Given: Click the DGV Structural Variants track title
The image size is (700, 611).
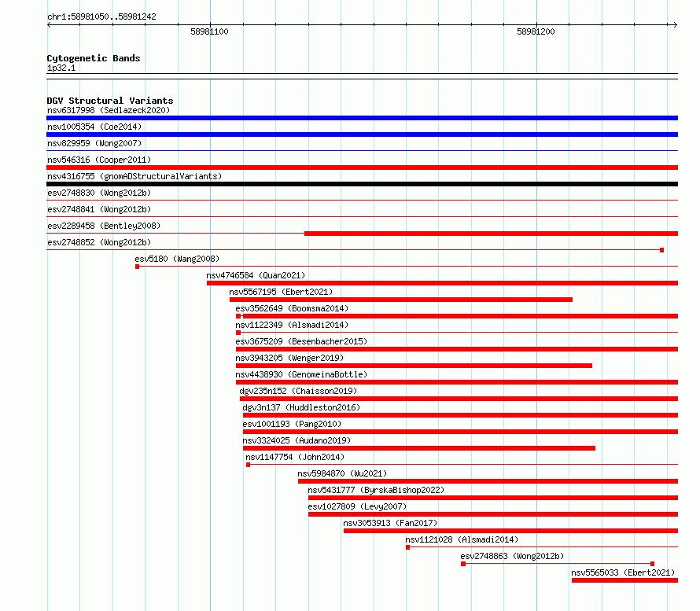Looking at the screenshot, I should point(110,101).
